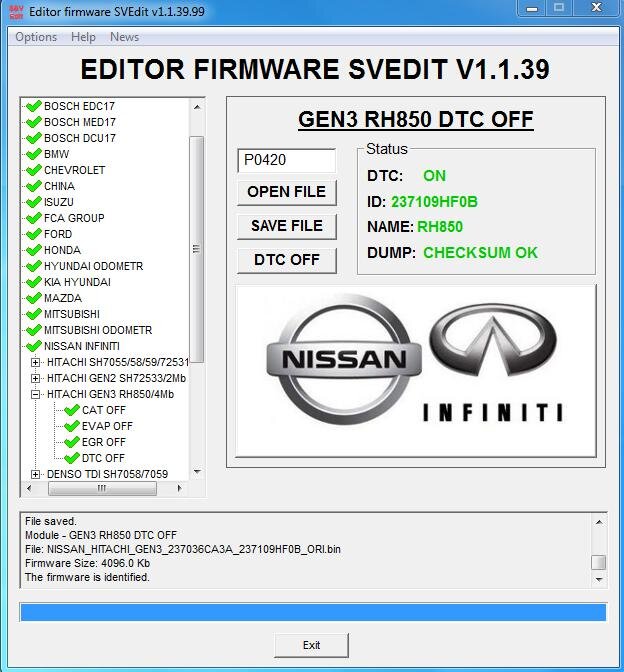Select the EGR OFF tree item
This screenshot has width=624, height=672.
(104, 442)
